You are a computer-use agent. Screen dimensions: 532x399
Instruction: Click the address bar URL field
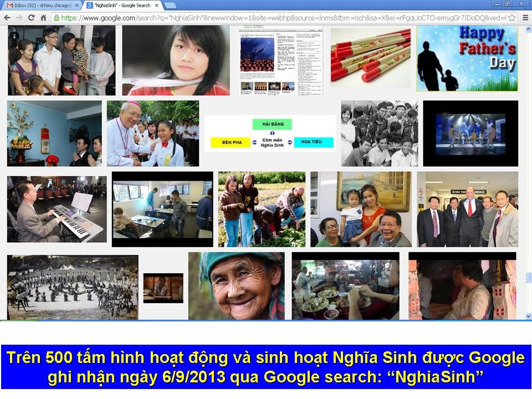(277, 18)
